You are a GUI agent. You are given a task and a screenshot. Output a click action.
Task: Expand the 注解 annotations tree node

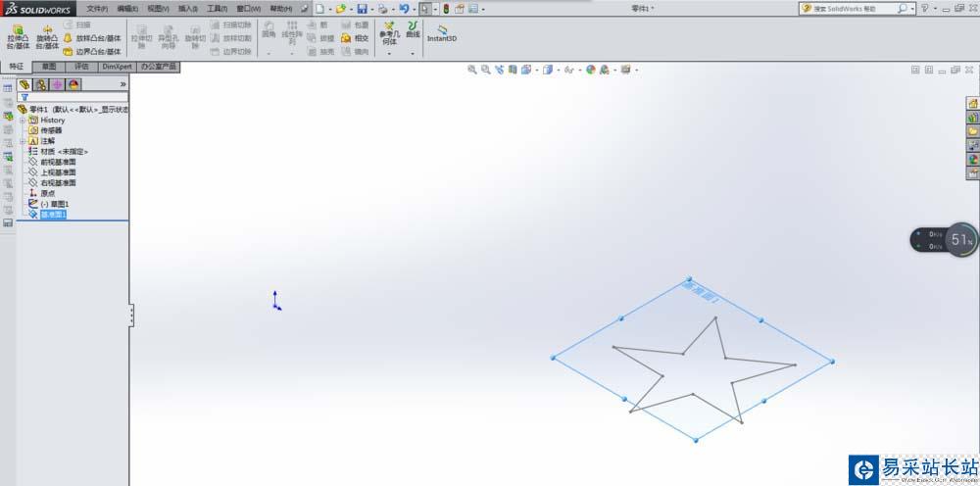click(x=23, y=141)
